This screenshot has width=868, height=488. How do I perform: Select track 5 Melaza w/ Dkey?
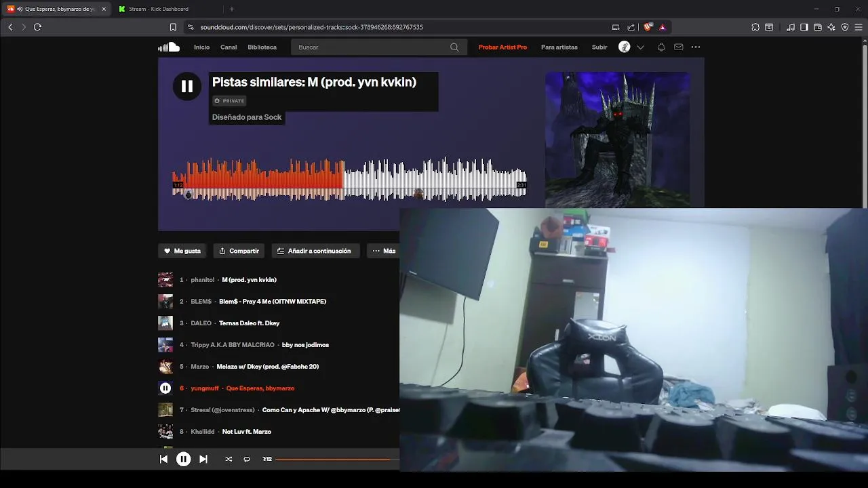click(x=268, y=367)
